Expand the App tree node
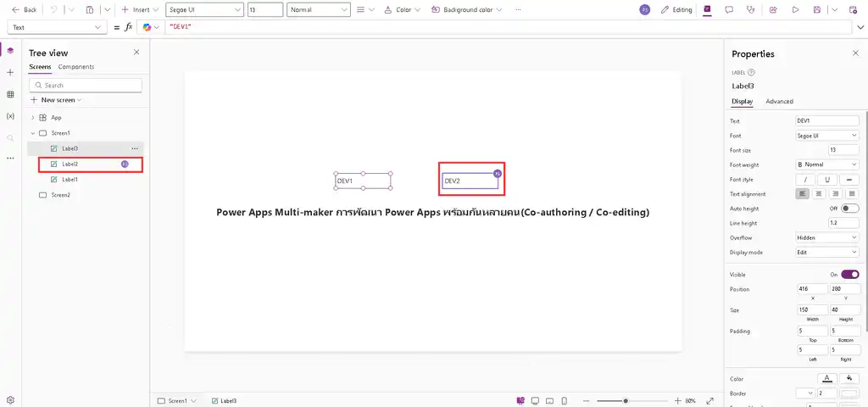This screenshot has height=407, width=868. pyautogui.click(x=33, y=117)
